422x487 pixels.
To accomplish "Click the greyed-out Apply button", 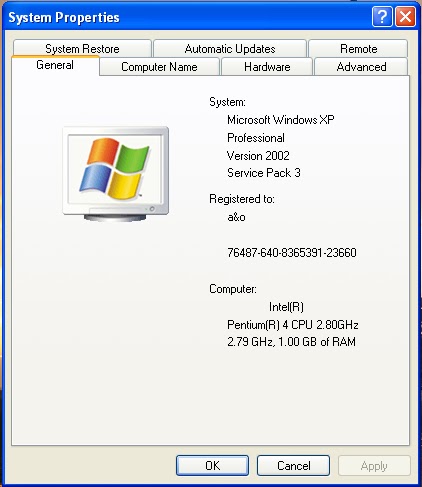I will (x=374, y=465).
